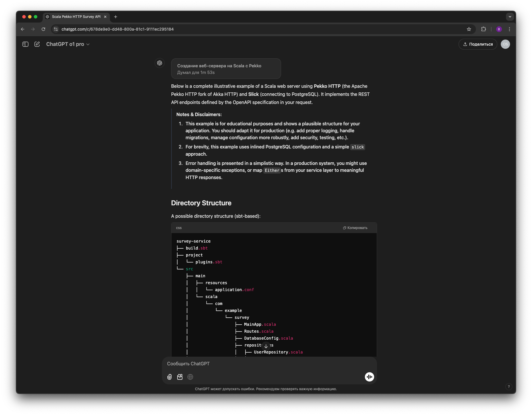The height and width of the screenshot is (415, 532).
Task: Click the 'Directory Structure' heading
Action: (x=201, y=203)
